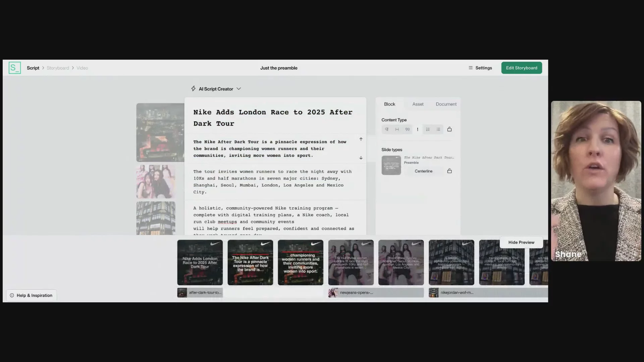Expand the AI Script Creator dropdown chevron

239,89
